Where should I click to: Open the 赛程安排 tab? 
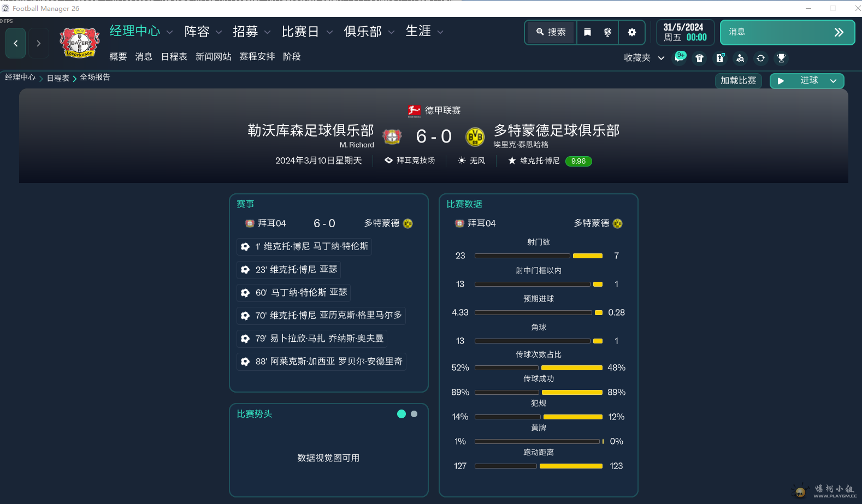coord(257,57)
